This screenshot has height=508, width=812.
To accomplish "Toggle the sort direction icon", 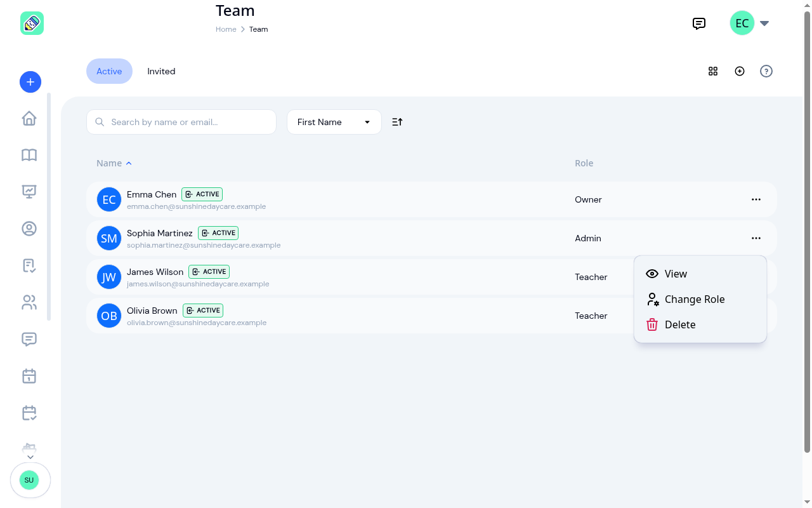I will click(397, 122).
